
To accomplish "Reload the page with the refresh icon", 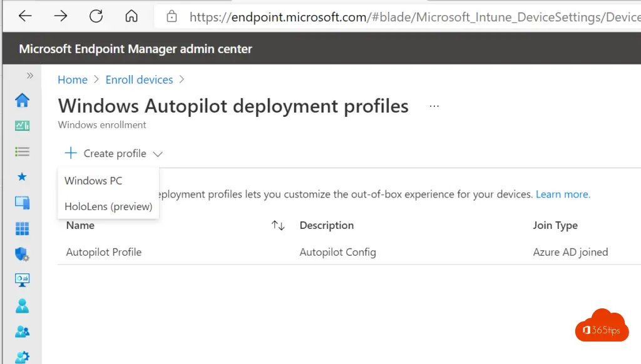I will click(96, 16).
